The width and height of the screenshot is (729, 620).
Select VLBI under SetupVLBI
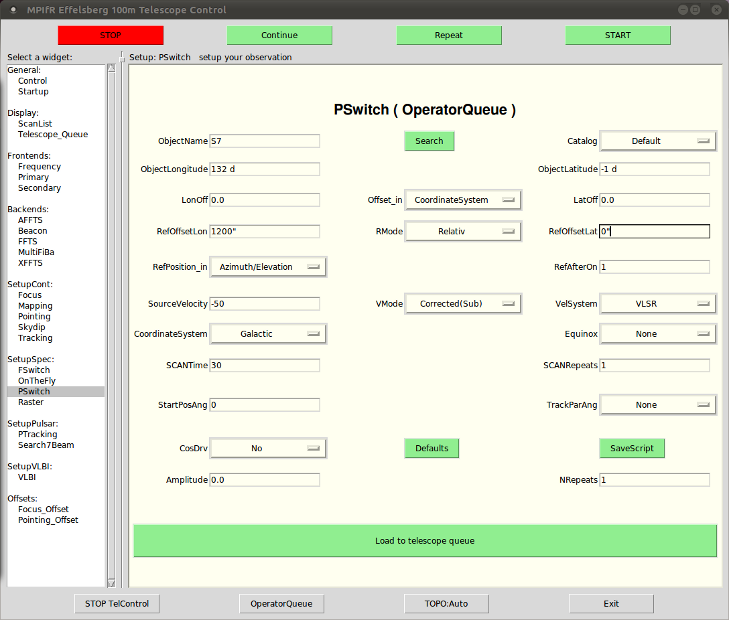[x=27, y=477]
